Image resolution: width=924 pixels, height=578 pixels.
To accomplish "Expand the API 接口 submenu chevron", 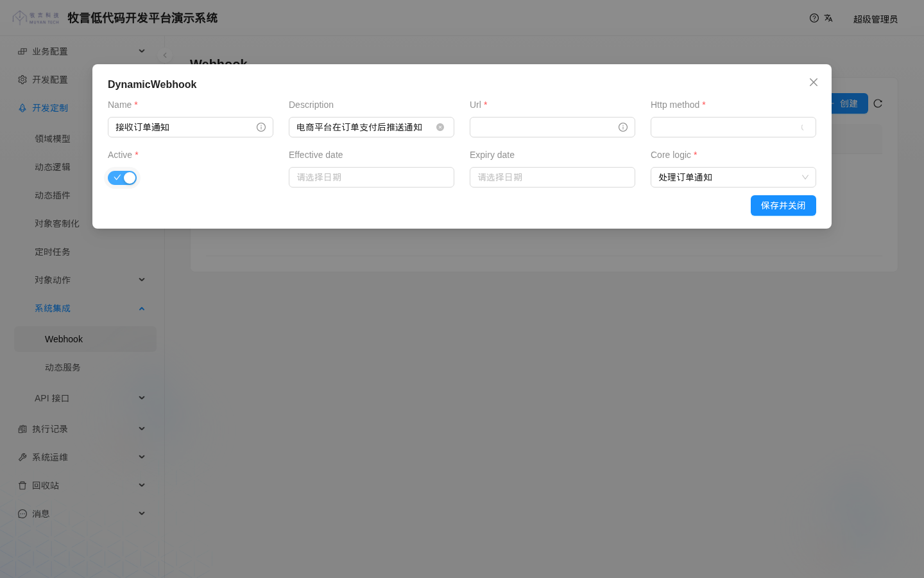I will 142,398.
